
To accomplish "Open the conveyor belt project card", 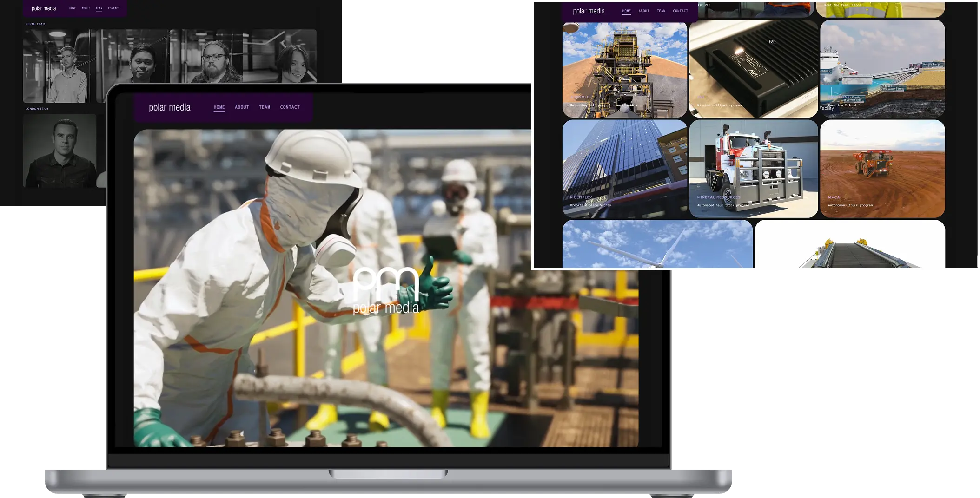I will (x=850, y=244).
